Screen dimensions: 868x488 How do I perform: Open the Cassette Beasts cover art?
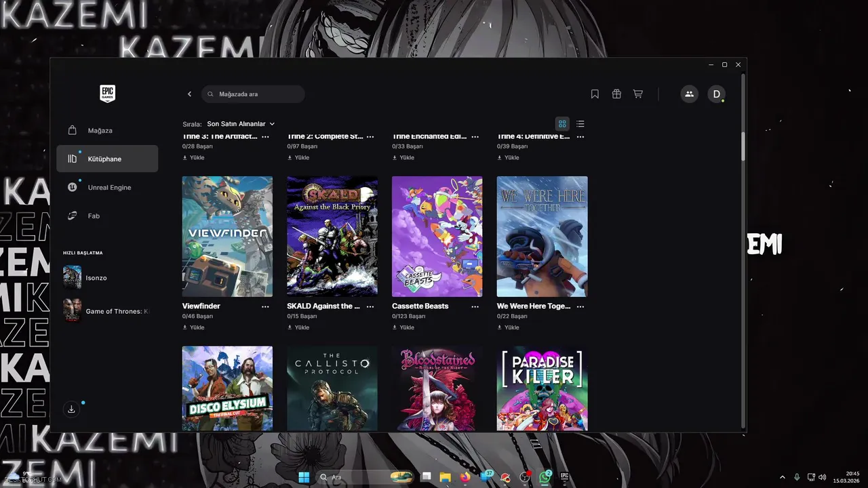pyautogui.click(x=437, y=237)
